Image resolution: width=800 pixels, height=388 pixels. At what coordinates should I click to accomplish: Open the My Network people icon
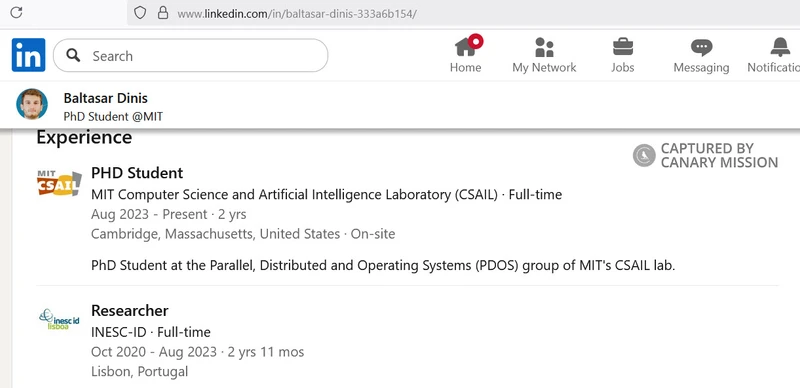pos(544,47)
